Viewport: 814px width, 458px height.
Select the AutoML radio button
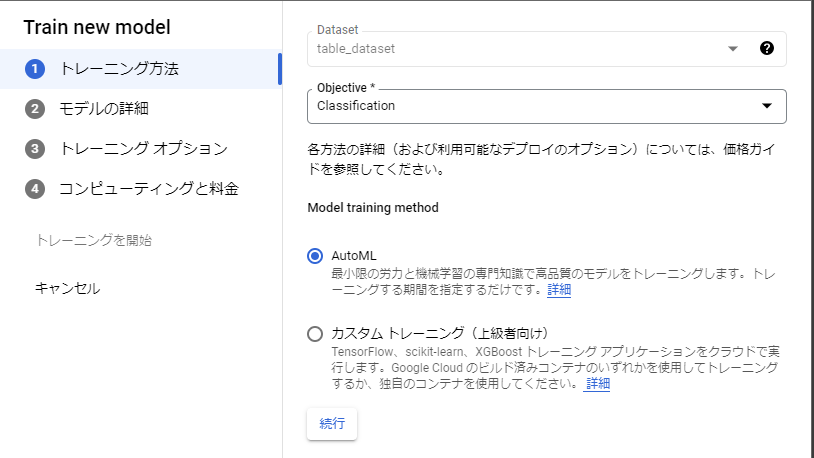pos(316,256)
